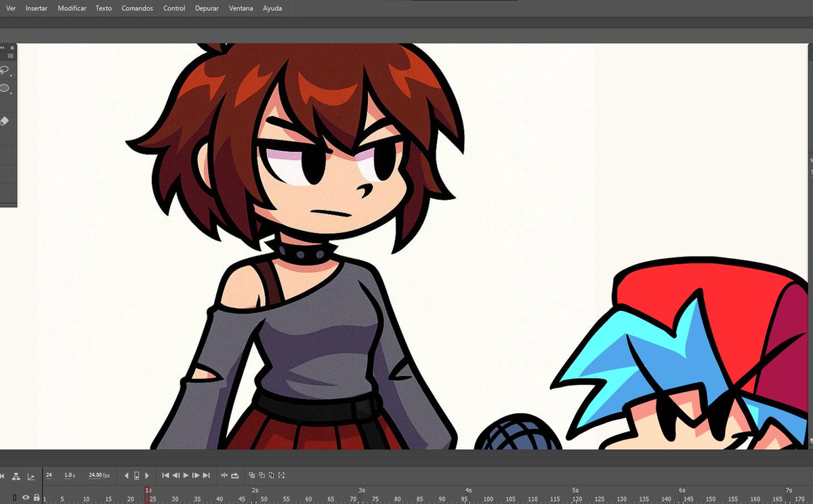Select the Lasso tool
Screen dimensions: 813x504
pos(5,69)
